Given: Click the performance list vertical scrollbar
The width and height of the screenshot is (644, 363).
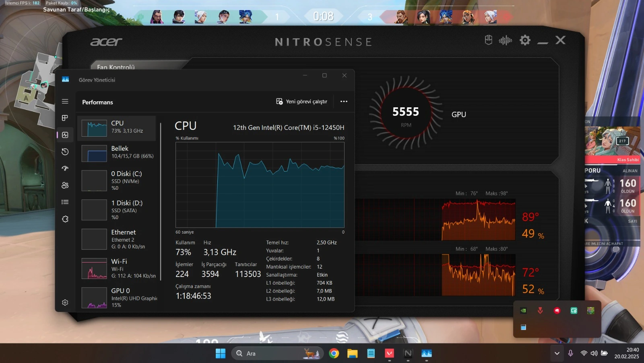Looking at the screenshot, I should 161,201.
